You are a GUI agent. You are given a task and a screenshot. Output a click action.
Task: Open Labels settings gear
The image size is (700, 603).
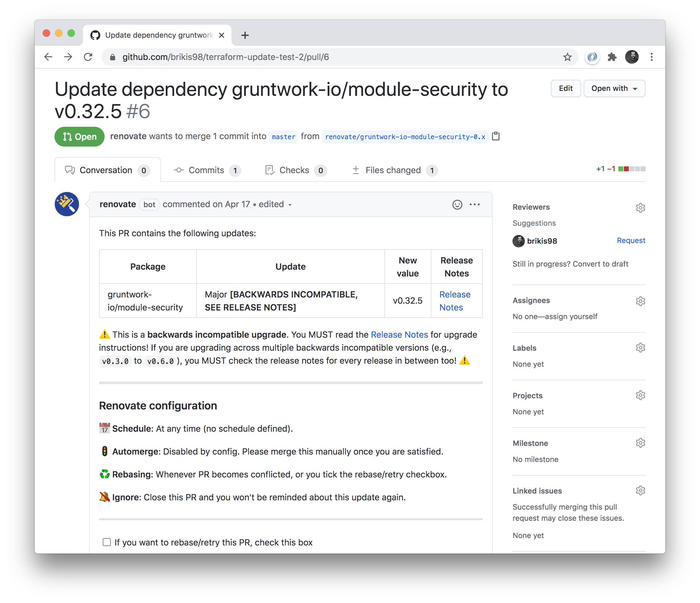[641, 347]
